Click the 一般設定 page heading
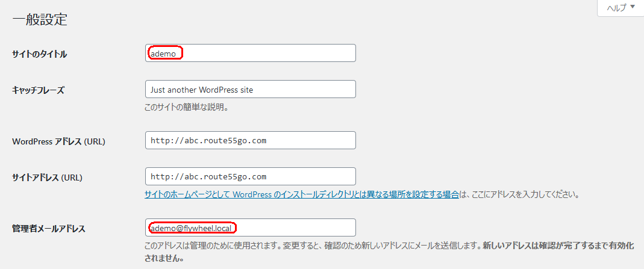 pos(40,20)
